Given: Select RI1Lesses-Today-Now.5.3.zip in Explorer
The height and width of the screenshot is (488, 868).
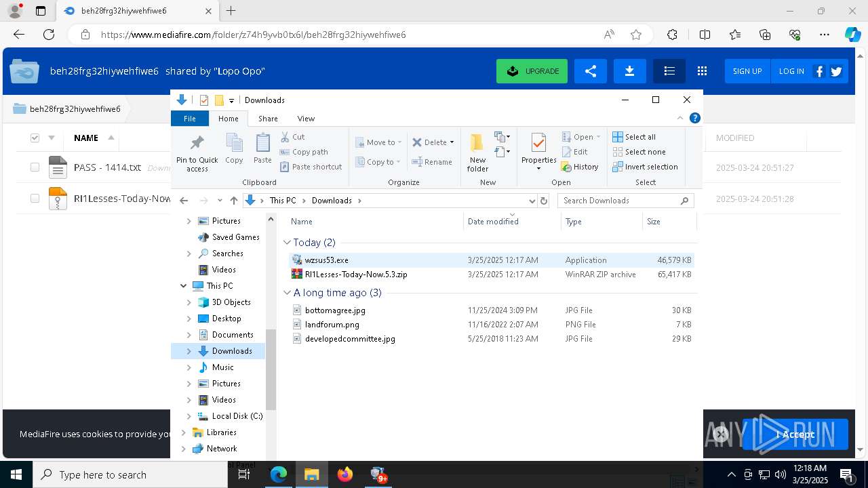Looking at the screenshot, I should point(491,274).
